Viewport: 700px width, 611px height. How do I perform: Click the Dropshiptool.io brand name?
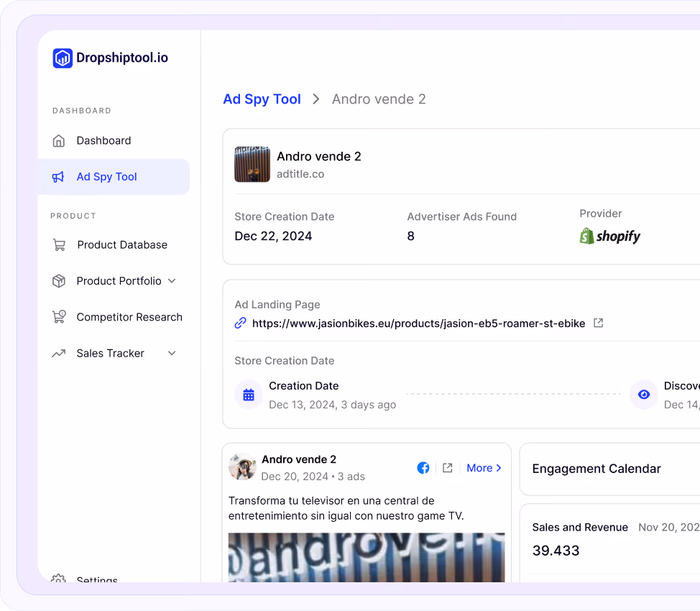122,58
